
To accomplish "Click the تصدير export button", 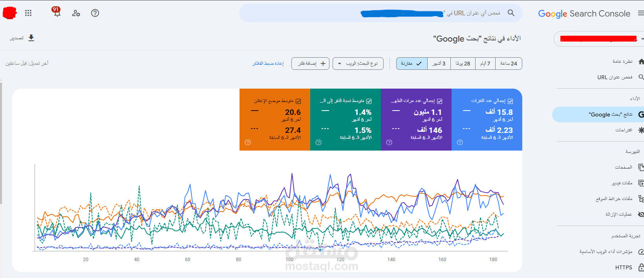I will 22,38.
